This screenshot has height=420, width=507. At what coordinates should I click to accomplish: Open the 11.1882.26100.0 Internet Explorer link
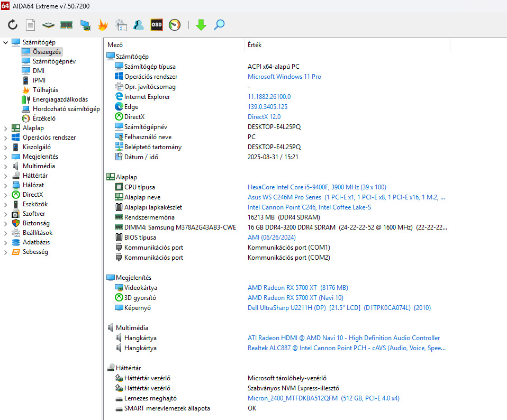click(269, 97)
